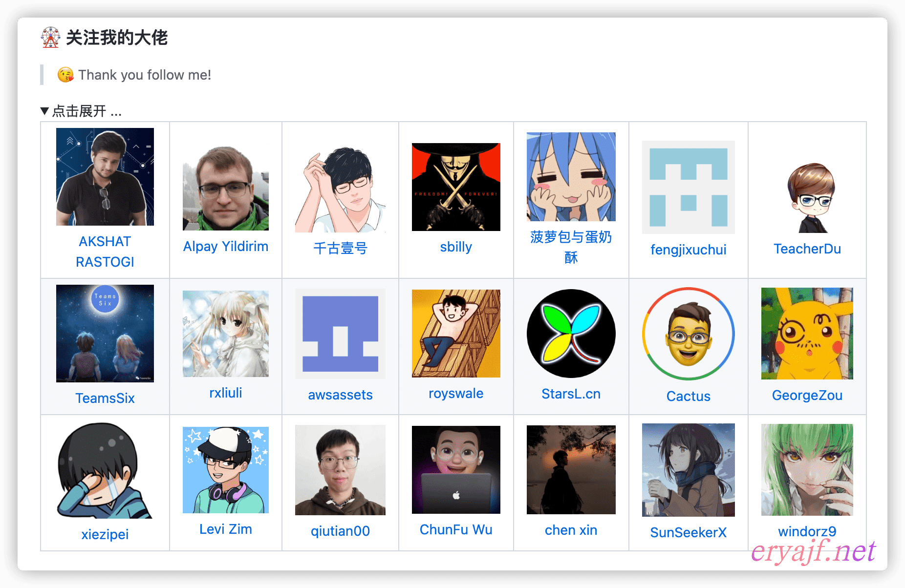Open TeacherDu's profile link

click(807, 249)
